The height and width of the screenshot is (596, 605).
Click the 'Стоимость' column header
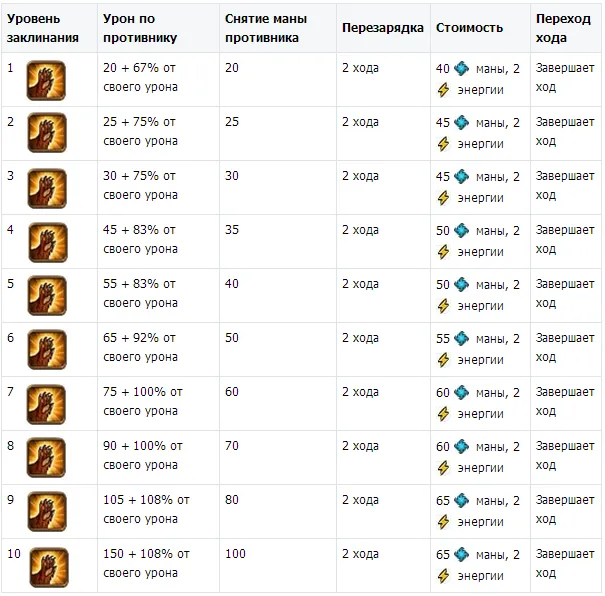(469, 28)
